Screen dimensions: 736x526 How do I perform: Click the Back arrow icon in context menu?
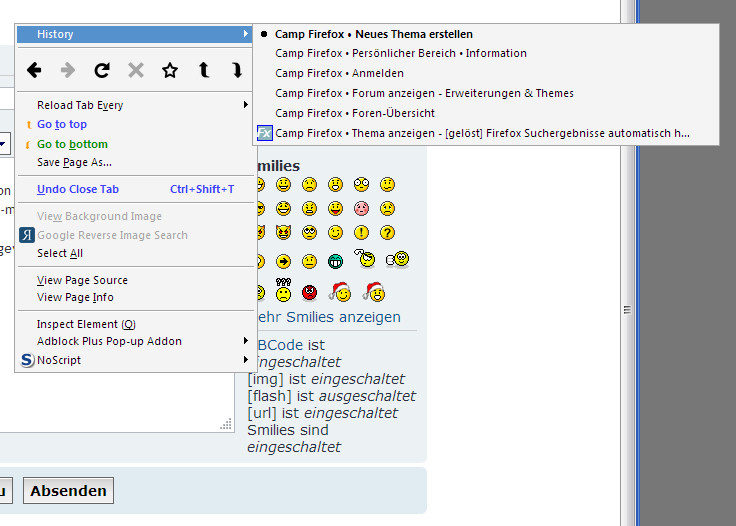(34, 70)
